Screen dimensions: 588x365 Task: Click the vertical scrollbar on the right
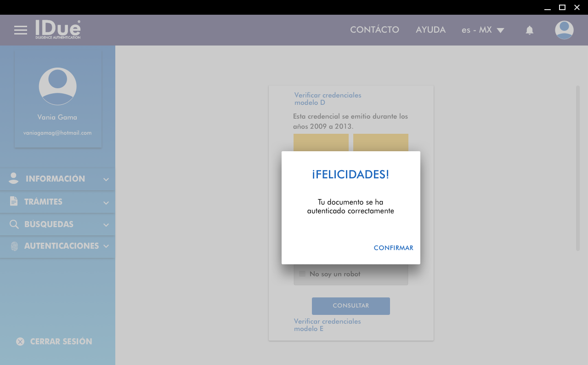(578, 168)
